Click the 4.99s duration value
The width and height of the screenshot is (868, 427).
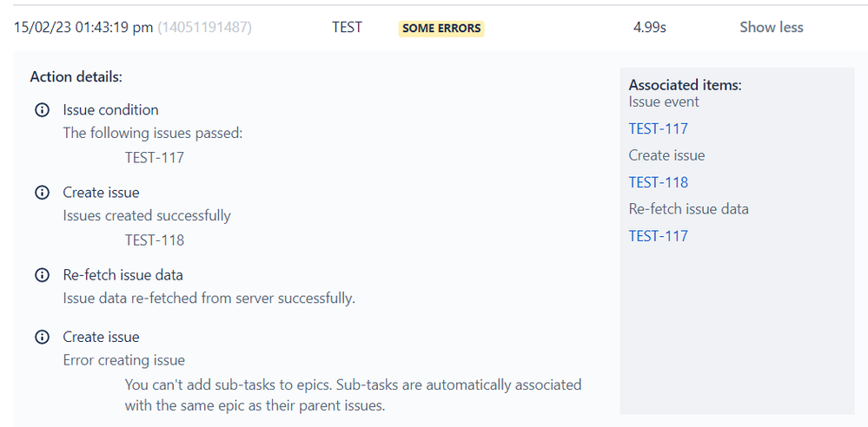point(649,27)
